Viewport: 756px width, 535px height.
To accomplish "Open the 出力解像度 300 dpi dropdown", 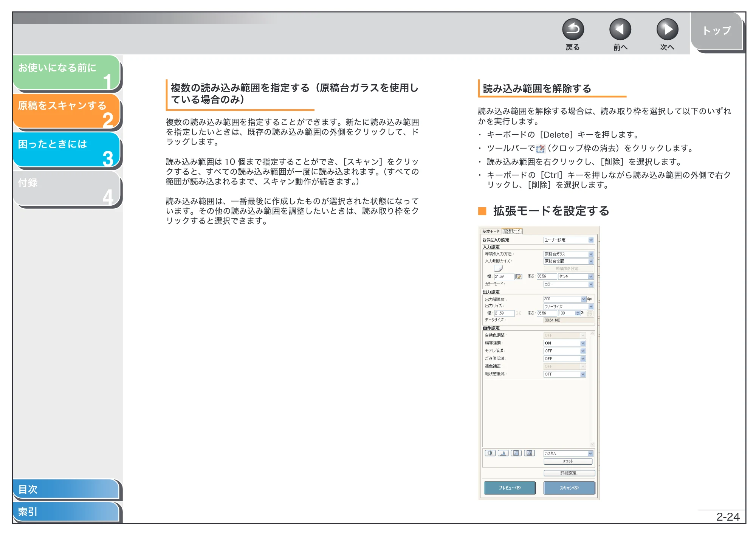I will pos(565,299).
